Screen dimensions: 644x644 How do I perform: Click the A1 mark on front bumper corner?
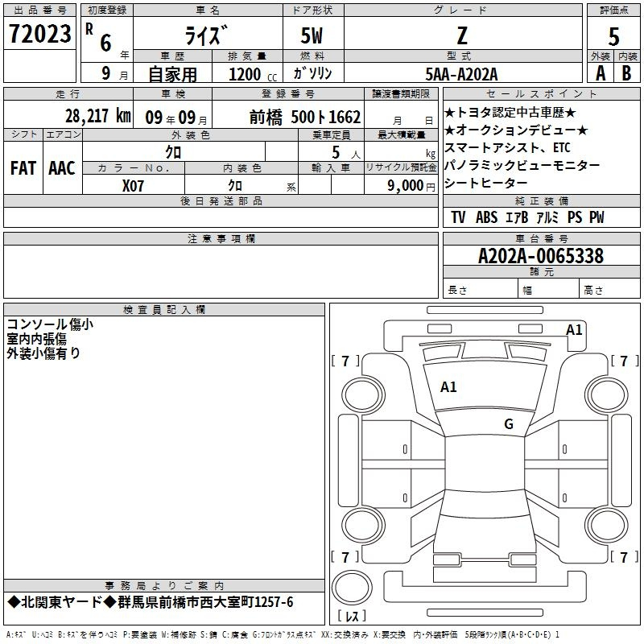574,330
